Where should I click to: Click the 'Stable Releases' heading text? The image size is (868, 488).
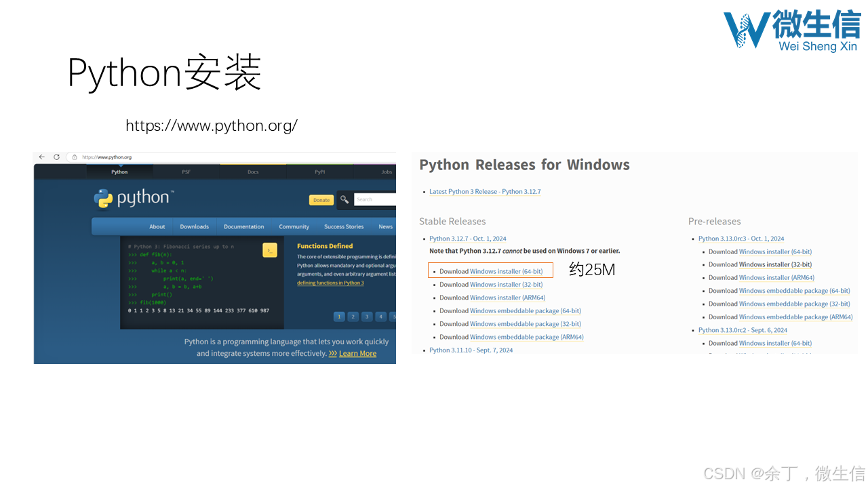click(452, 222)
